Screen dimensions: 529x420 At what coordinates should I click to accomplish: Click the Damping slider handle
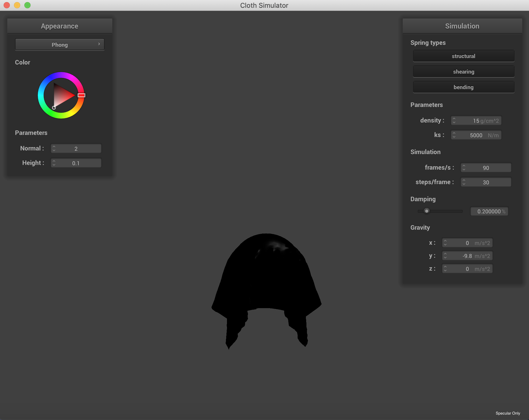pos(427,211)
